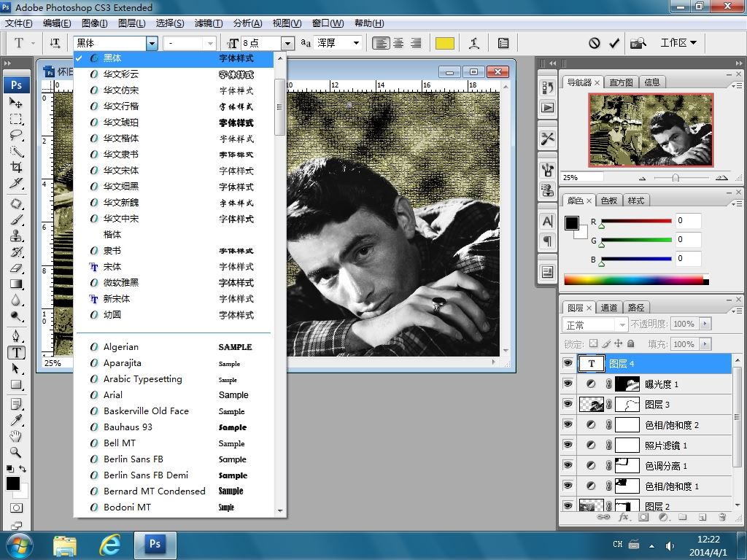Switch to the 色板 tab
This screenshot has height=560, width=747.
tap(608, 201)
